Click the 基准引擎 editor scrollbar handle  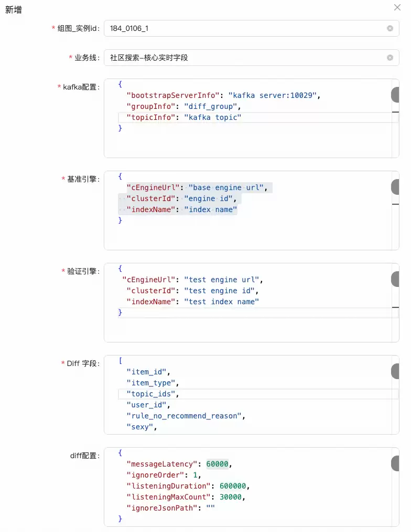pos(395,187)
